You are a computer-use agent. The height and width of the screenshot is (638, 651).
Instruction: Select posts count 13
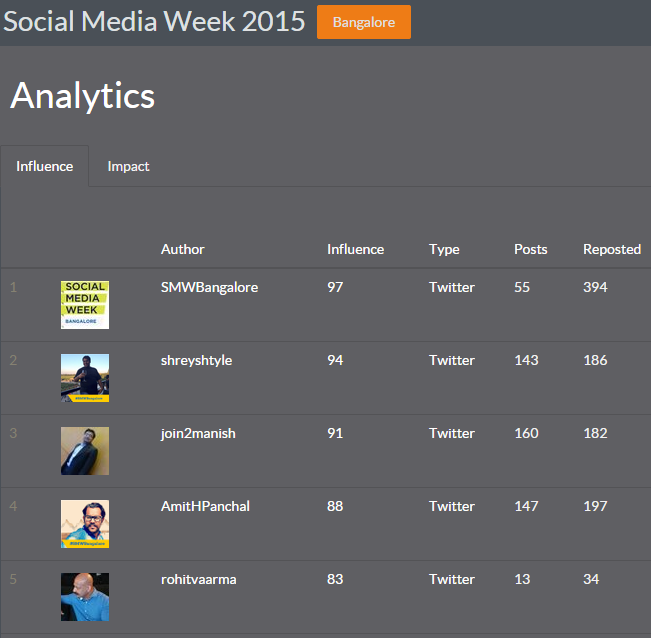pyautogui.click(x=522, y=579)
